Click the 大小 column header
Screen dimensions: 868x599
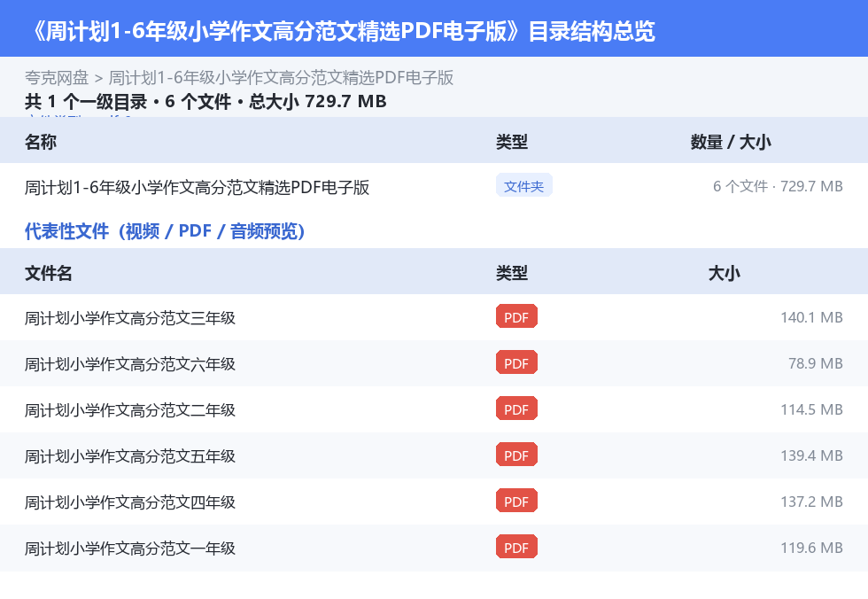point(725,273)
